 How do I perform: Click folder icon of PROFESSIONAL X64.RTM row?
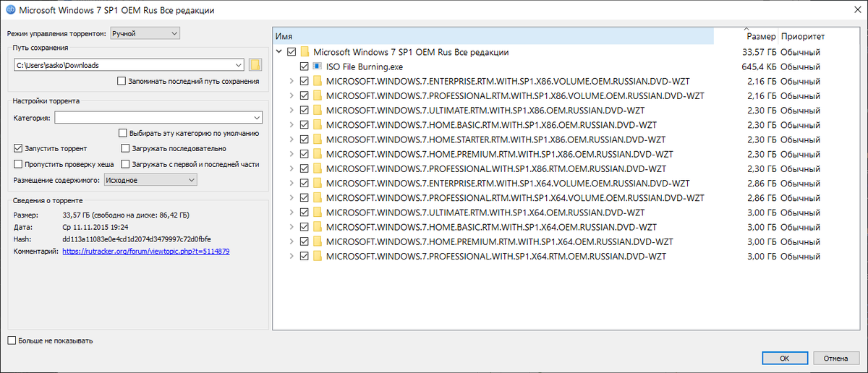click(318, 256)
